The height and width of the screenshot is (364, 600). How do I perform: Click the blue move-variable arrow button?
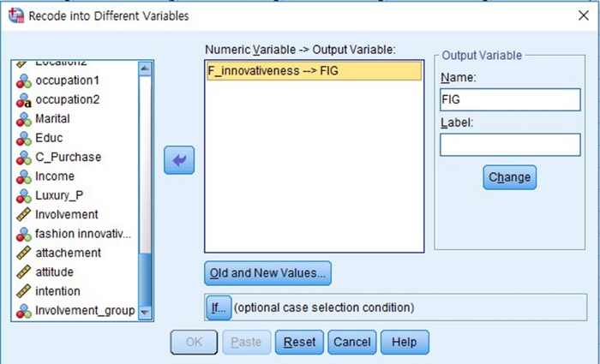pyautogui.click(x=179, y=160)
